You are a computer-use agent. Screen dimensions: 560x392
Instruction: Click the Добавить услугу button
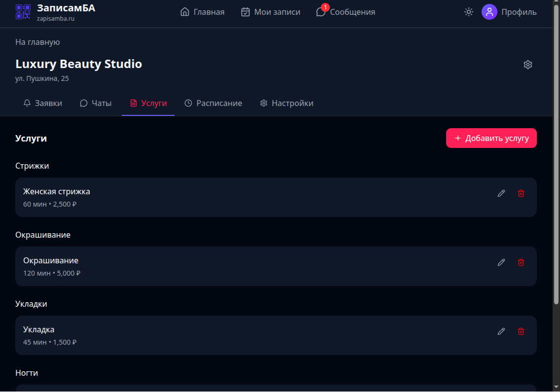[x=491, y=138]
